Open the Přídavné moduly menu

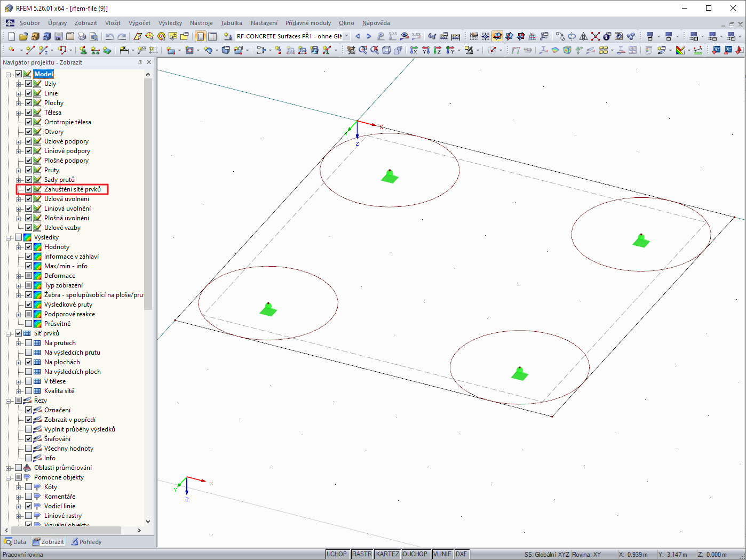pos(308,23)
